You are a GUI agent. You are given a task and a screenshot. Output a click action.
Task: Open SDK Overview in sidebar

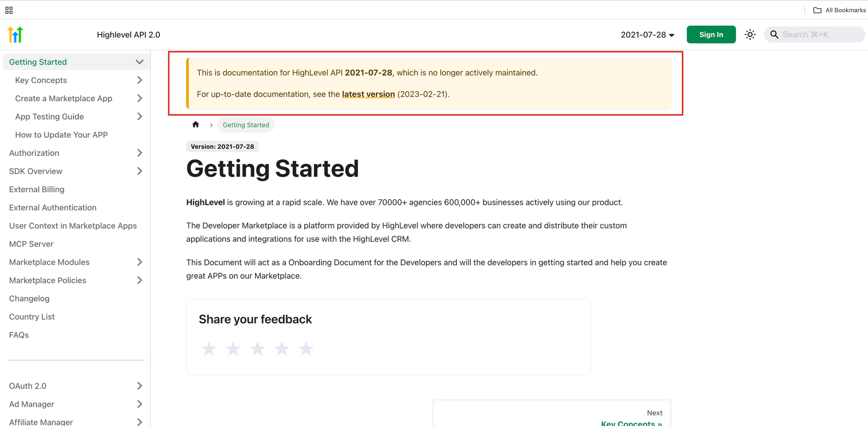click(x=35, y=171)
